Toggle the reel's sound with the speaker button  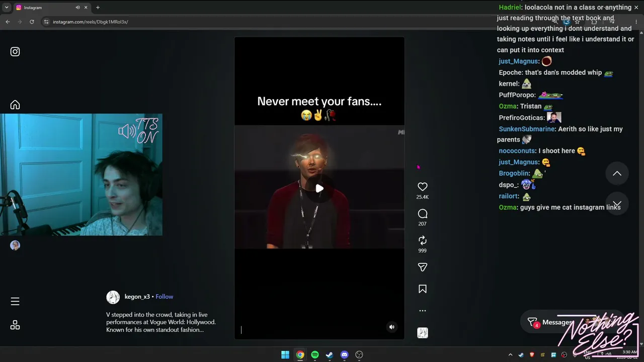point(392,327)
